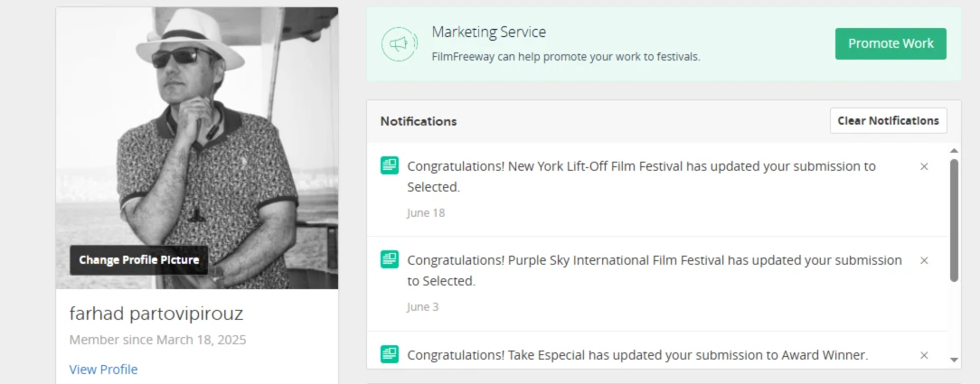
Task: Open the New York Lift-Off Selected notification text
Action: pyautogui.click(x=641, y=176)
